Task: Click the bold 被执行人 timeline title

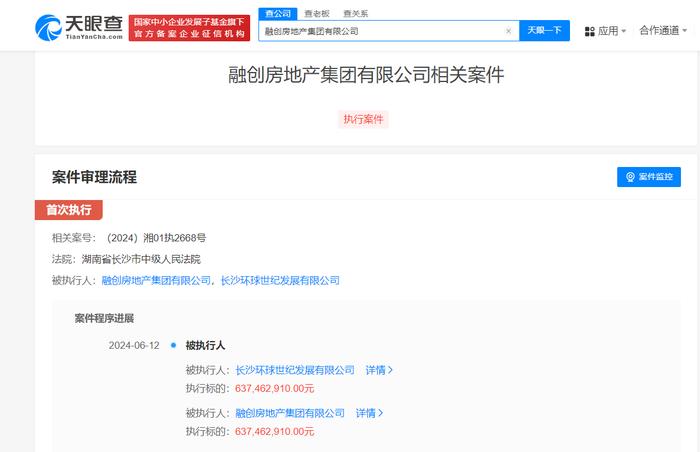Action: click(x=205, y=345)
